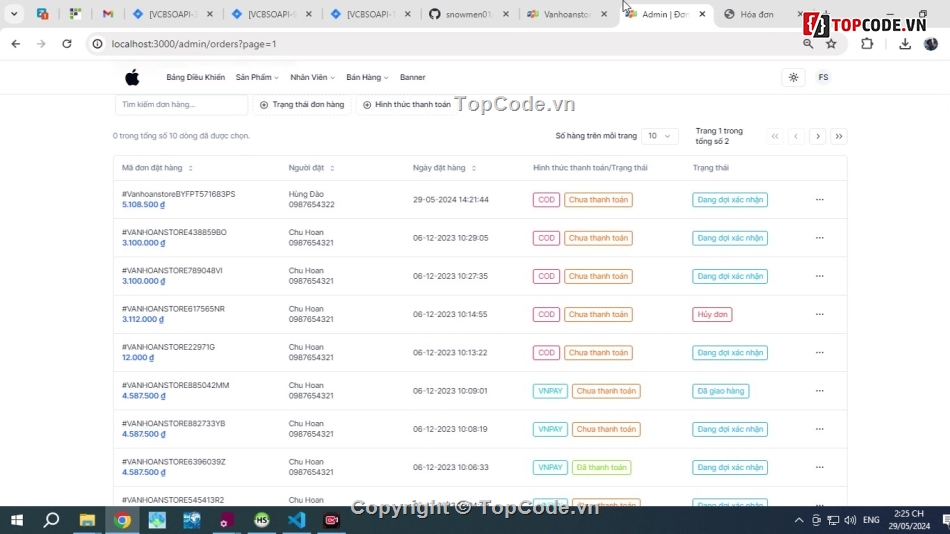Open the rows per page dropdown showing 10
Screen dimensions: 950x534
click(x=659, y=136)
